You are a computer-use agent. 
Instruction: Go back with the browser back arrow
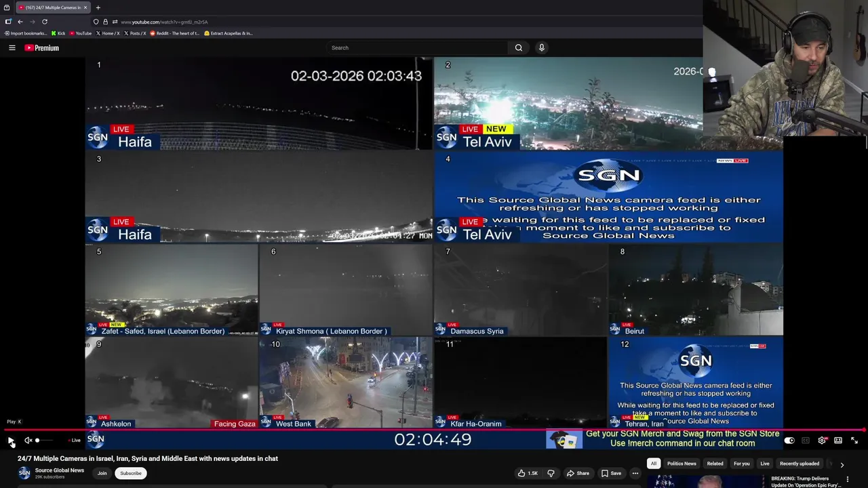pyautogui.click(x=20, y=22)
